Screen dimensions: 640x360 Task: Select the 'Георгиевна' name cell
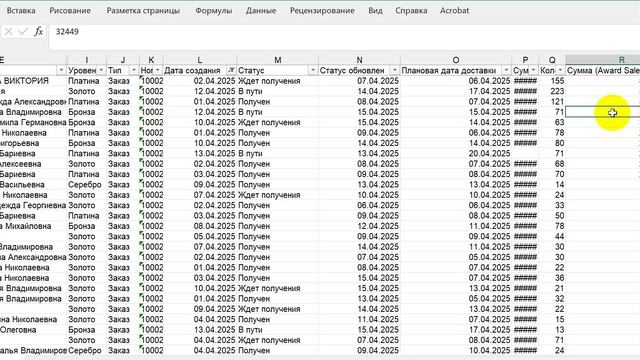(x=33, y=205)
